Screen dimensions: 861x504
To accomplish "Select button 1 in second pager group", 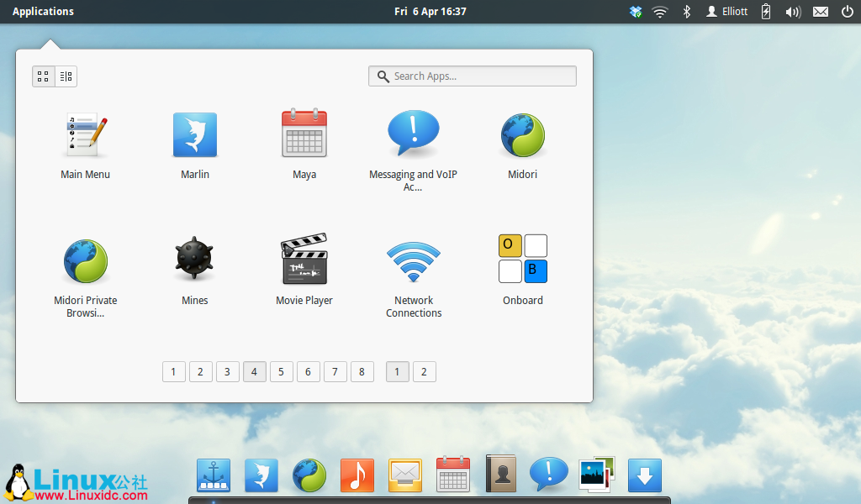I will (397, 372).
